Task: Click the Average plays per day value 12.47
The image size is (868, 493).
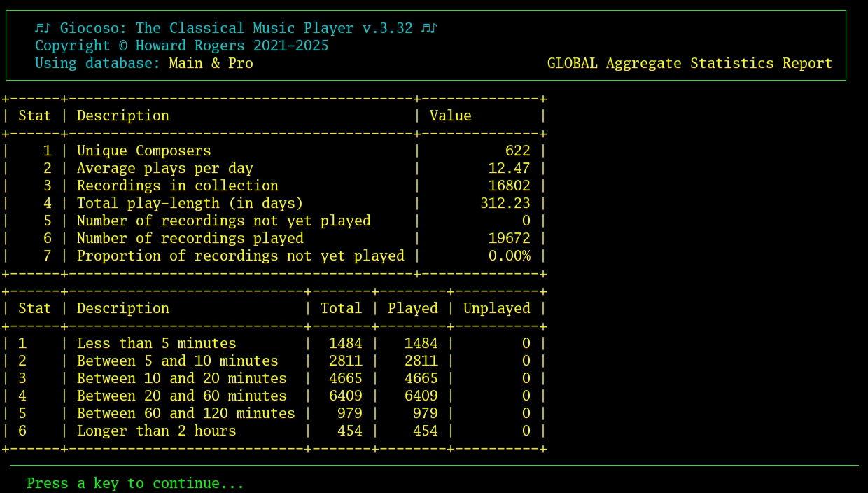Action: click(510, 168)
